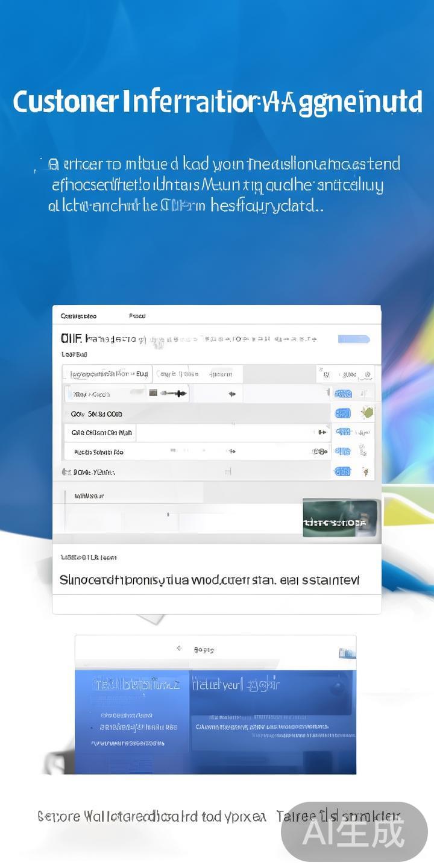Image resolution: width=434 pixels, height=868 pixels.
Task: Click the back arrow icon in the lower panel header
Action: pyautogui.click(x=179, y=649)
